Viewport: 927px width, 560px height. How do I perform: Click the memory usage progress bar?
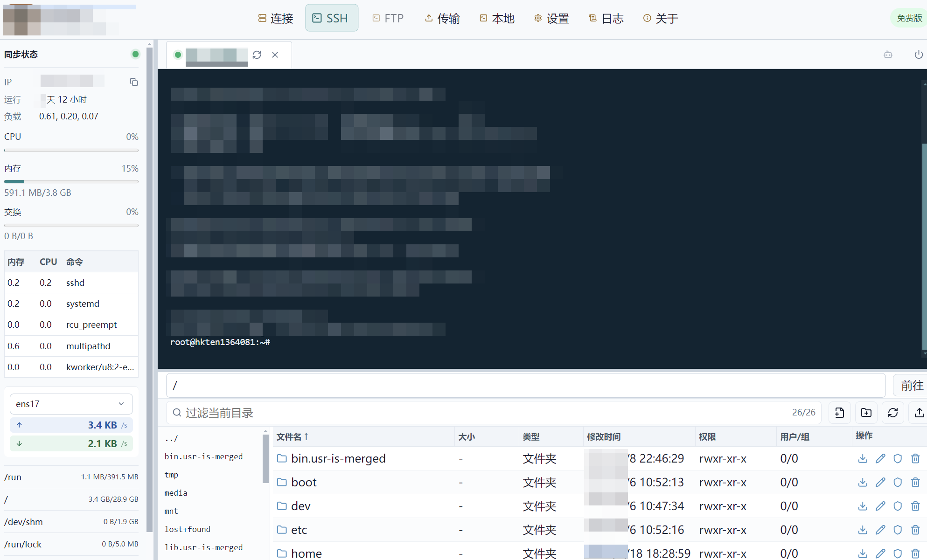click(x=71, y=181)
